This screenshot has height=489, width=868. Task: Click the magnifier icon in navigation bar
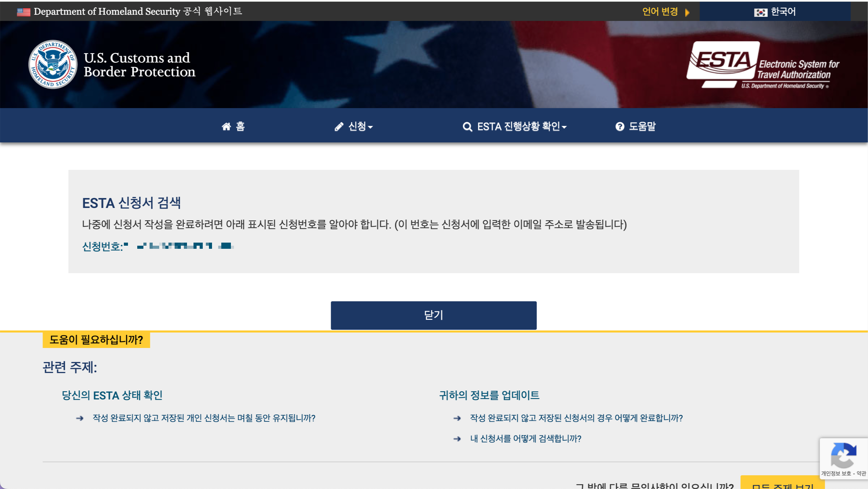pos(467,127)
